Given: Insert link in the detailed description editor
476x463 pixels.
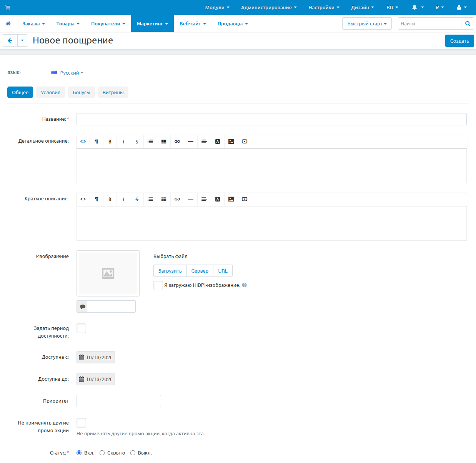Looking at the screenshot, I should 177,142.
